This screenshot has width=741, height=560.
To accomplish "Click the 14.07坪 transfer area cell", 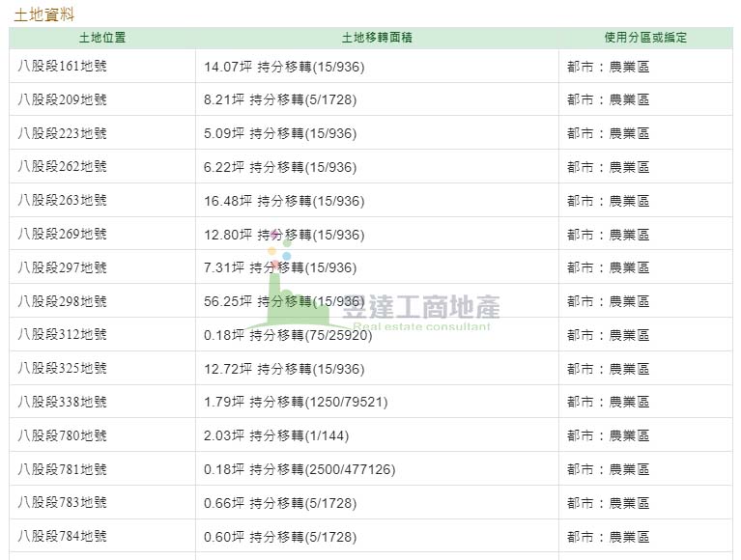I will click(284, 67).
